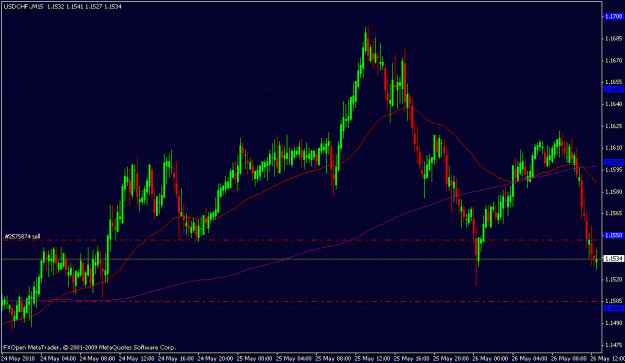The image size is (625, 363).
Task: Click the 1.1640 price scale value
Action: coord(614,104)
